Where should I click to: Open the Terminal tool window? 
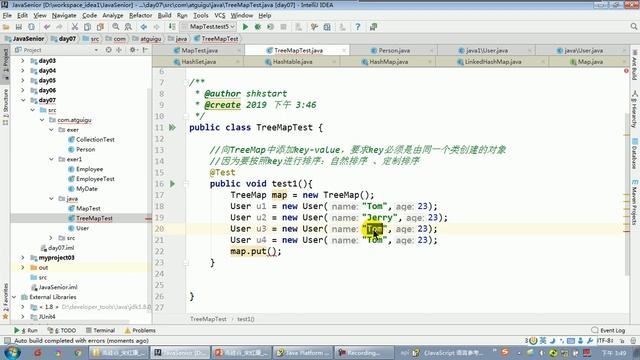(x=100, y=330)
